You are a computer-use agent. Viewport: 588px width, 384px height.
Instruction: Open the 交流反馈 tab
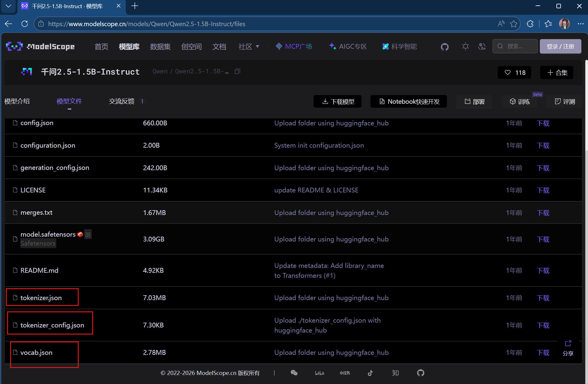click(122, 101)
